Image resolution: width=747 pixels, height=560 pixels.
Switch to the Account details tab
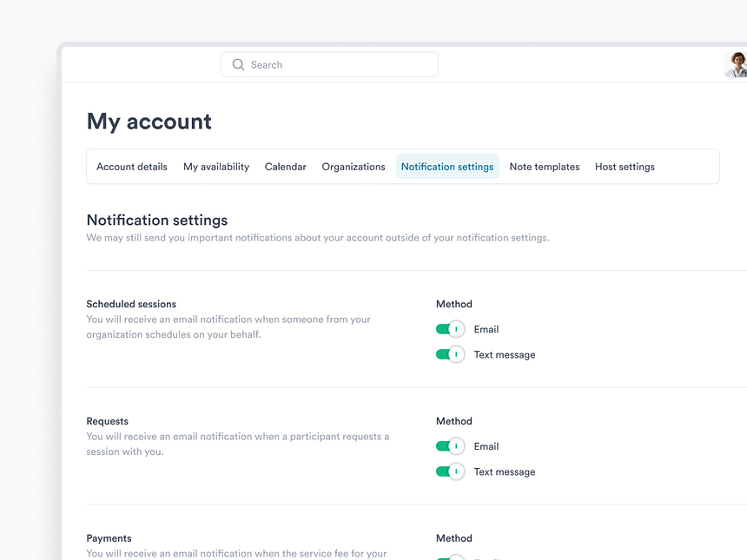point(132,167)
